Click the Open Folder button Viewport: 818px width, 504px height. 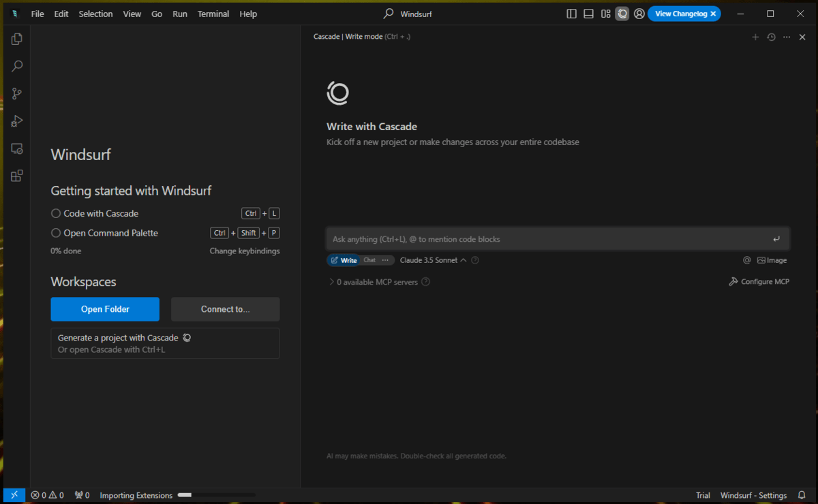point(105,309)
